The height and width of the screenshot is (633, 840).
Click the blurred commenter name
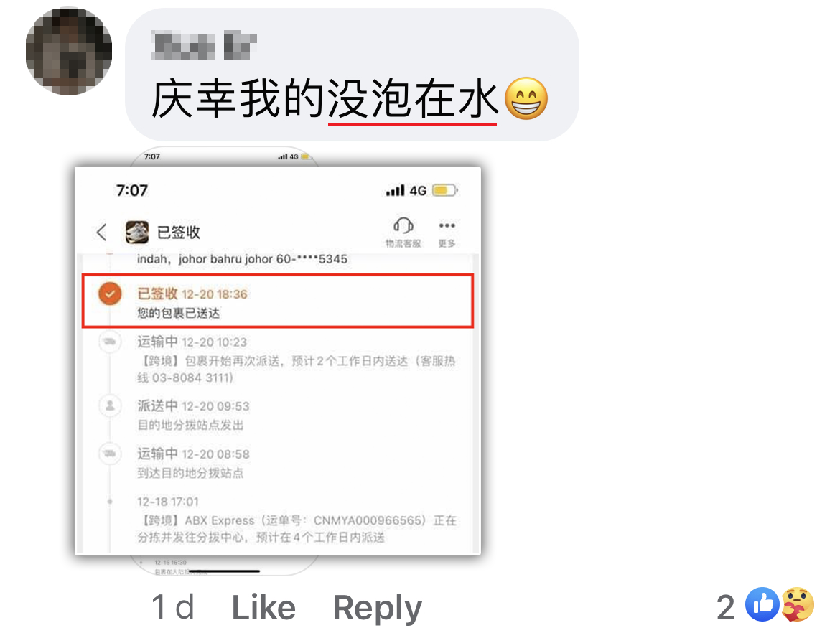click(204, 45)
